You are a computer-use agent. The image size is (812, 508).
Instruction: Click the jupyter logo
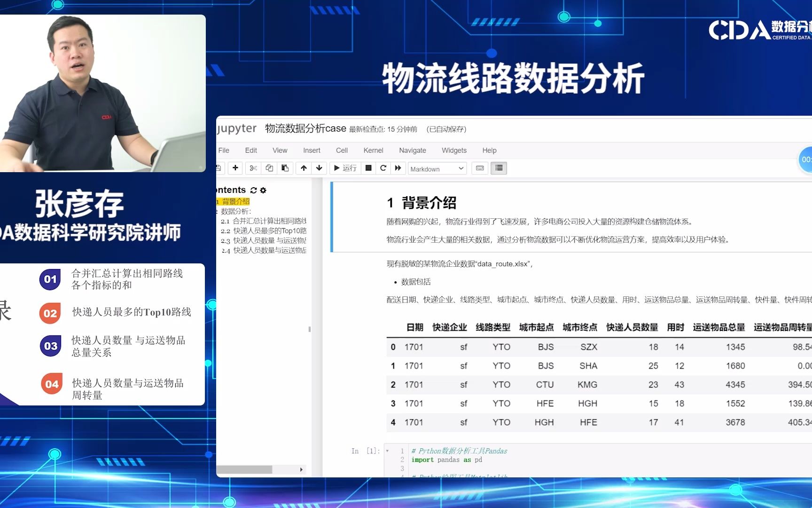click(x=236, y=128)
